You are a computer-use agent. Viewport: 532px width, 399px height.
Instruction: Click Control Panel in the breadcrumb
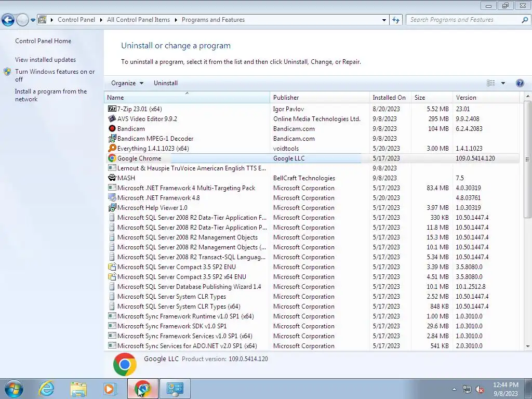coord(76,20)
